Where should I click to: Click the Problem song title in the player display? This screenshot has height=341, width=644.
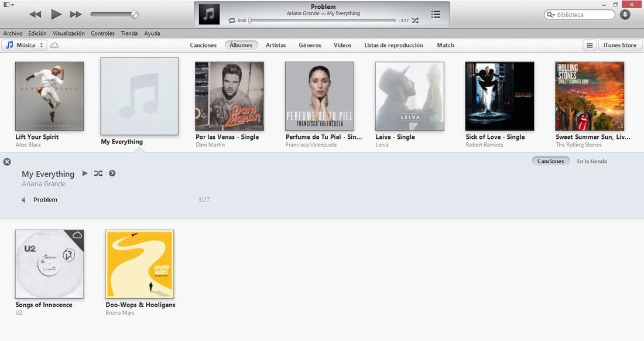(x=323, y=6)
